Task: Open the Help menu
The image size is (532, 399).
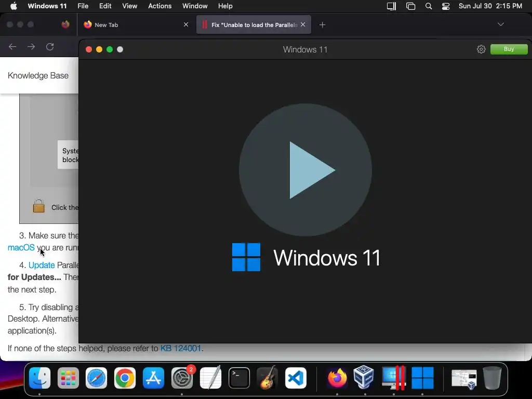Action: (x=225, y=6)
